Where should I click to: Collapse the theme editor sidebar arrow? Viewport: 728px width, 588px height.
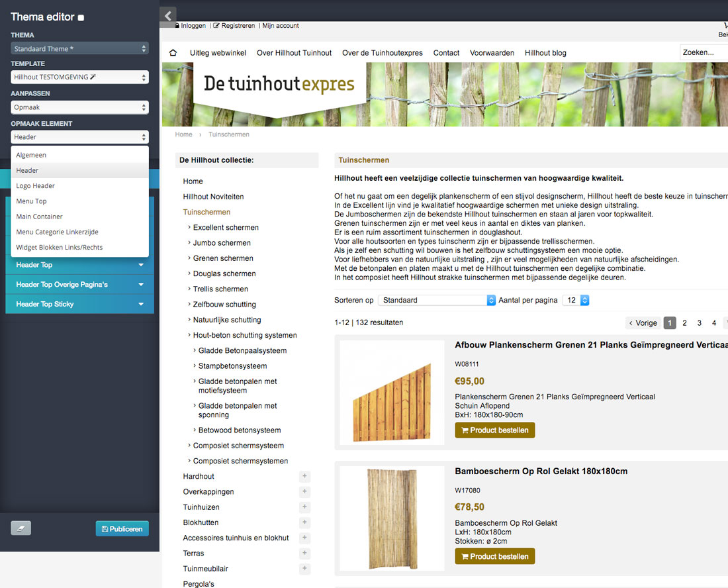tap(167, 15)
